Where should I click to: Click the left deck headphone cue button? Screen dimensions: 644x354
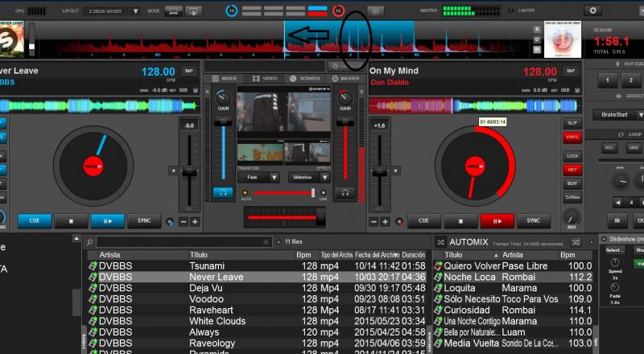(222, 193)
